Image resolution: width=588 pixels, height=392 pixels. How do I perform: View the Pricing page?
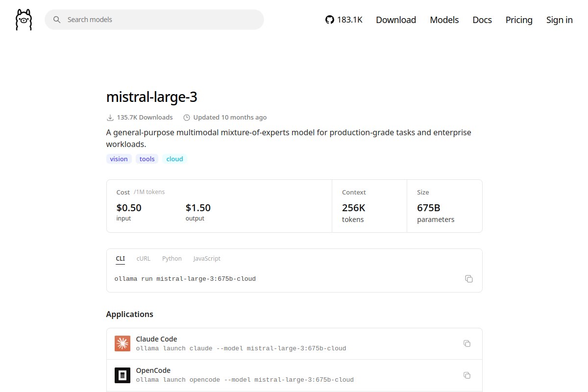click(x=519, y=20)
